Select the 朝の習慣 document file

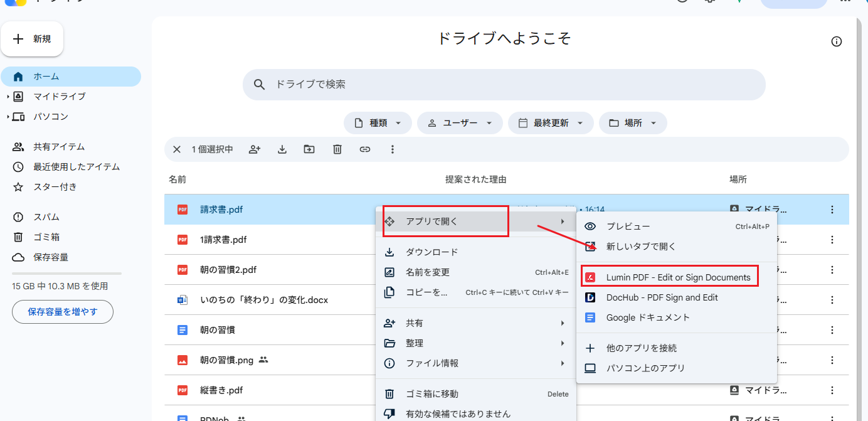(x=218, y=330)
